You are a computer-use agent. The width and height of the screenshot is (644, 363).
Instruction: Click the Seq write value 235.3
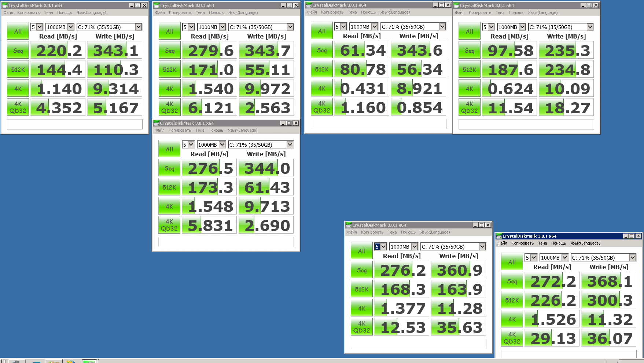pos(566,50)
